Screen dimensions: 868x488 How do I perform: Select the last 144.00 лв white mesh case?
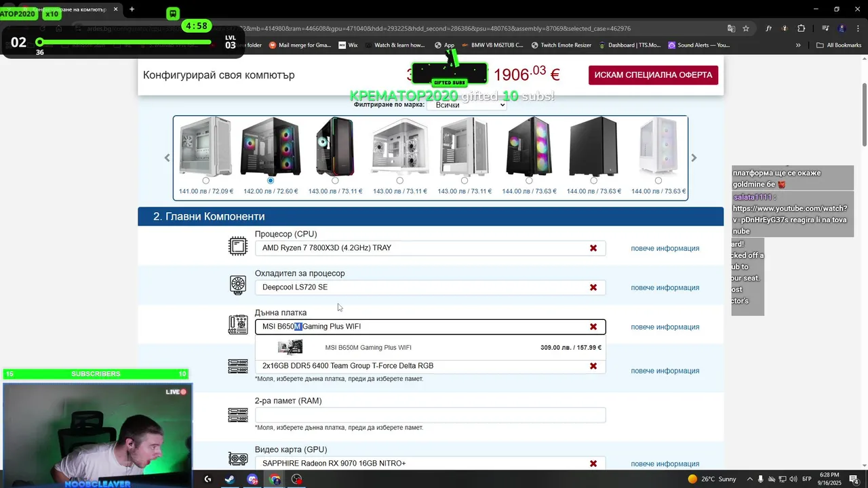coord(658,180)
